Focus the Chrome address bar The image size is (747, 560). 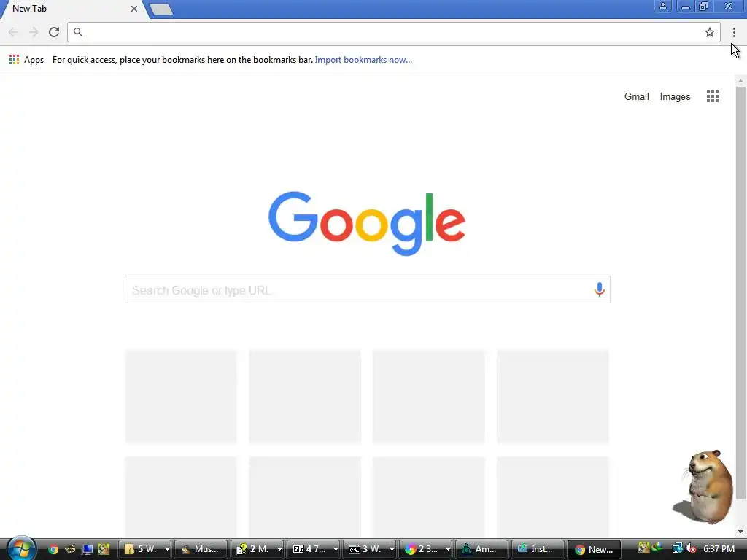coord(393,32)
